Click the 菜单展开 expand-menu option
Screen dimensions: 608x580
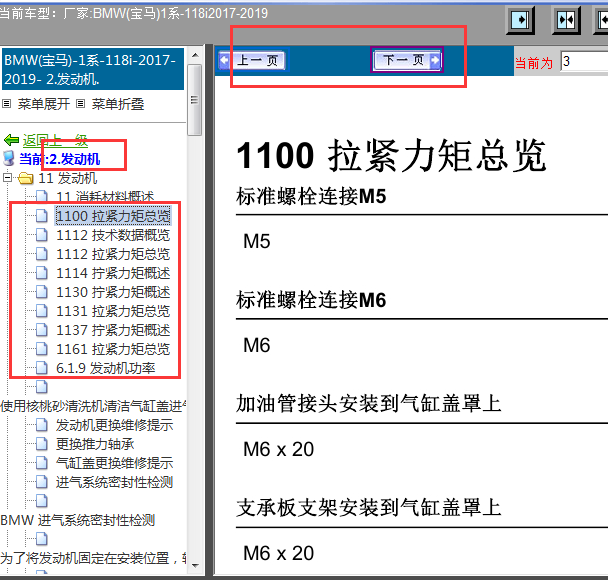43,104
